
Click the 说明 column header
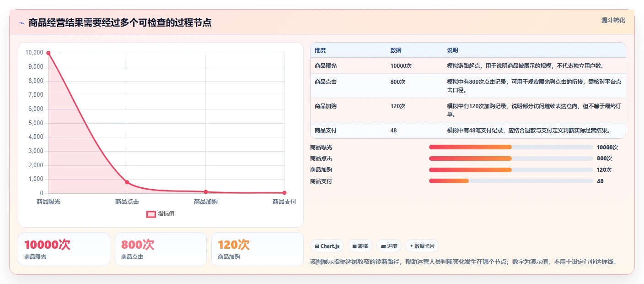[452, 50]
